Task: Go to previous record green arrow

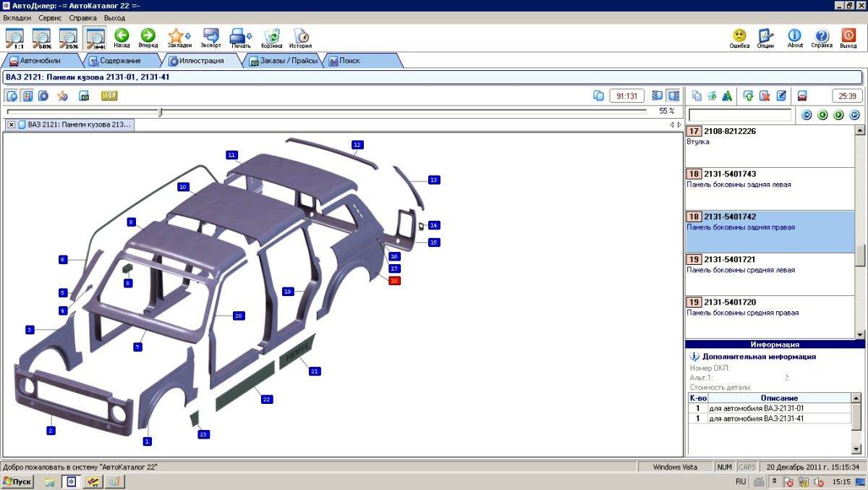Action: 822,115
